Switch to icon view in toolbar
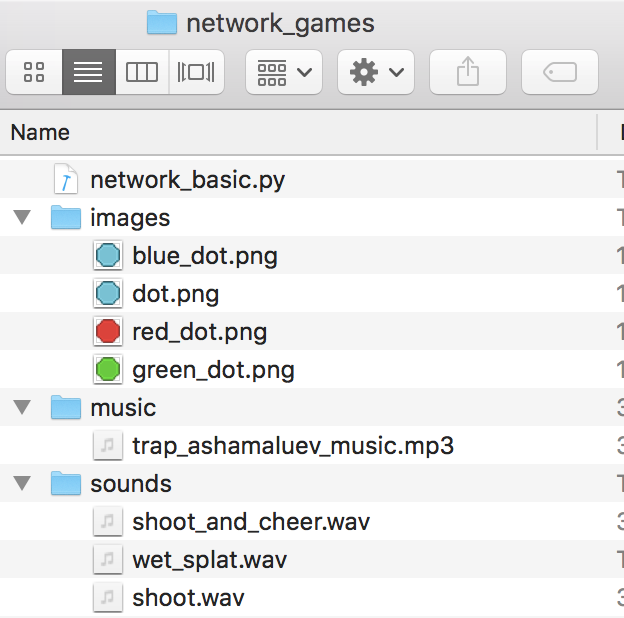The width and height of the screenshot is (624, 618). point(34,72)
